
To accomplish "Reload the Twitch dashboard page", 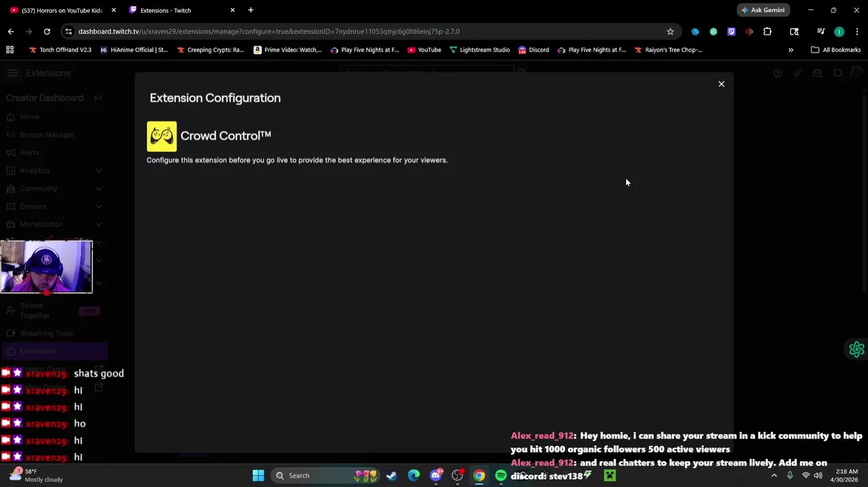I will pyautogui.click(x=47, y=31).
